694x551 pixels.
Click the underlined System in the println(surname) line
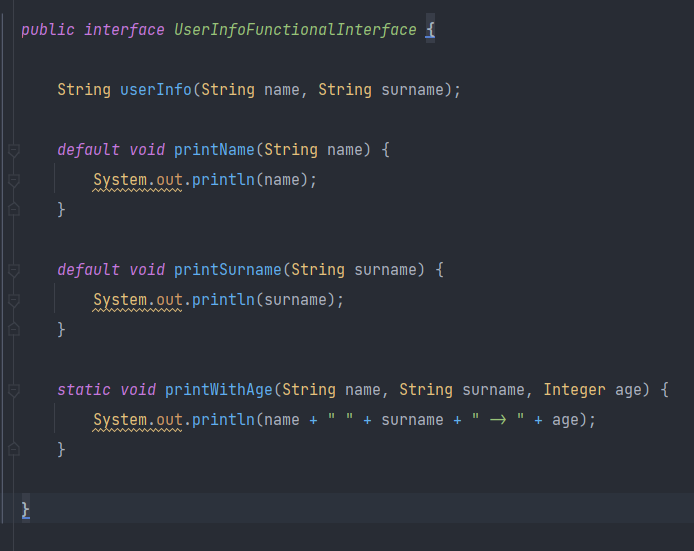point(120,300)
